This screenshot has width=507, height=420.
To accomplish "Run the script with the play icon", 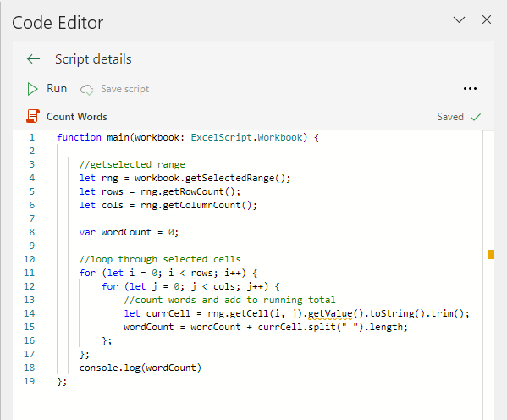I will (32, 89).
